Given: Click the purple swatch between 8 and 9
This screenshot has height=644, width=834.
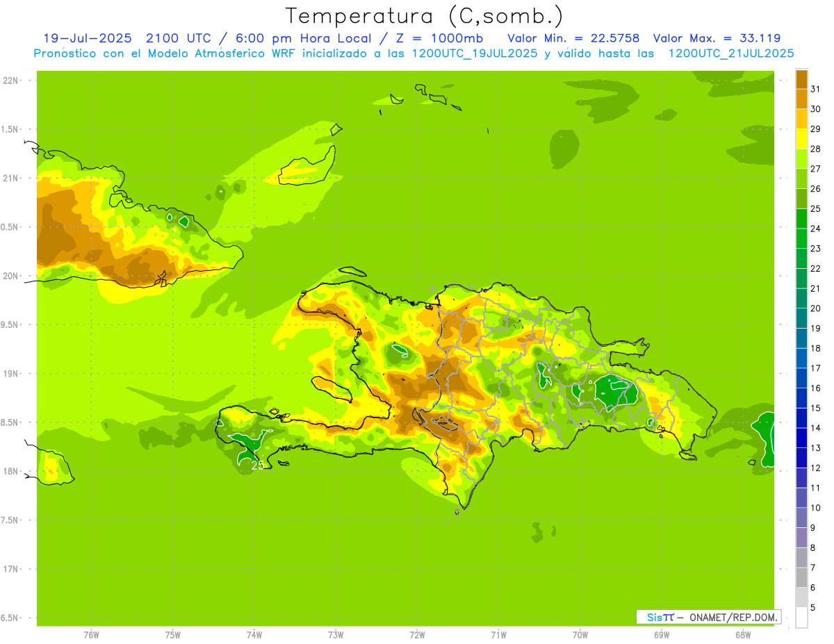Looking at the screenshot, I should tap(801, 538).
